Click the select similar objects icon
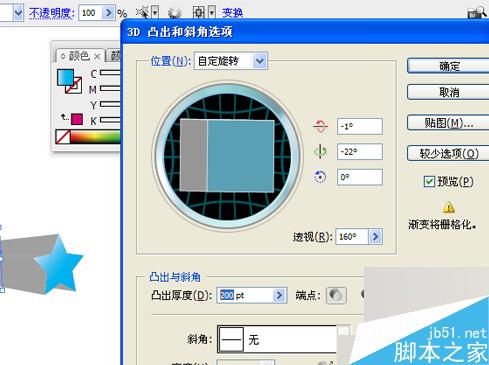 [143, 13]
